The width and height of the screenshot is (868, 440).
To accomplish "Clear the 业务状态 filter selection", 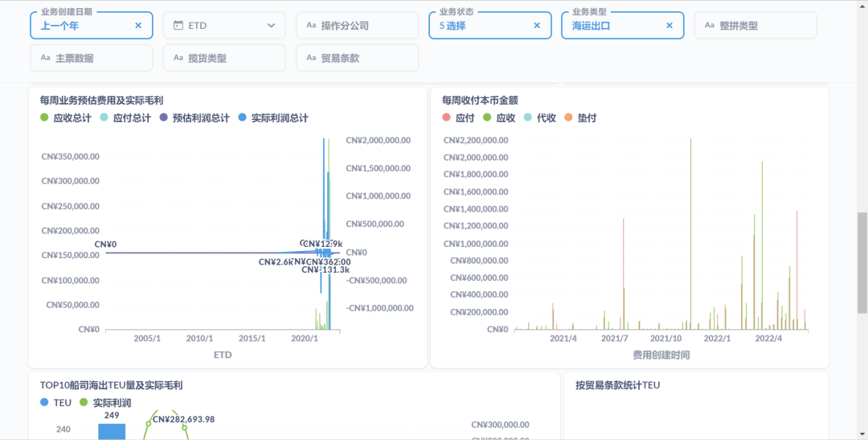I will coord(537,26).
